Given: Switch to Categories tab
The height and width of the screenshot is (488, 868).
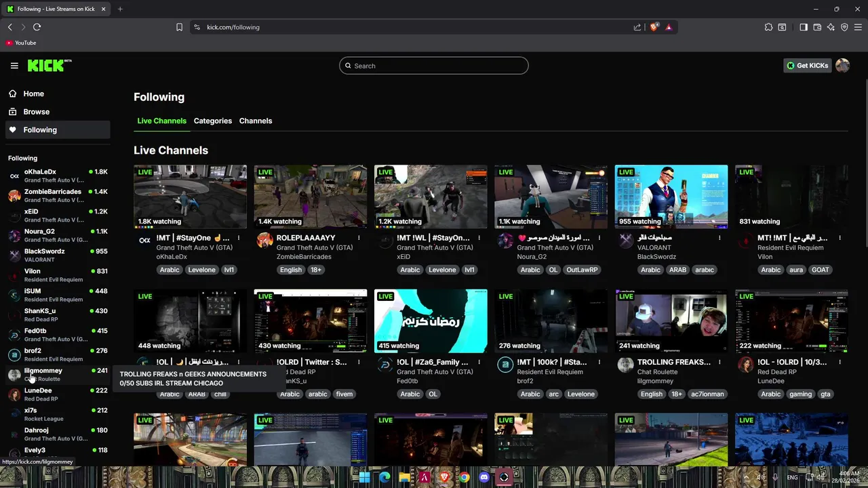Looking at the screenshot, I should 213,121.
